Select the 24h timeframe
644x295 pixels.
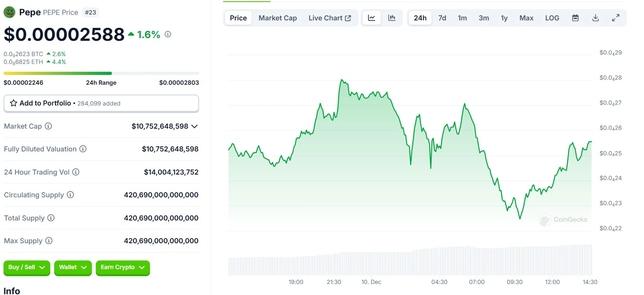pos(420,18)
